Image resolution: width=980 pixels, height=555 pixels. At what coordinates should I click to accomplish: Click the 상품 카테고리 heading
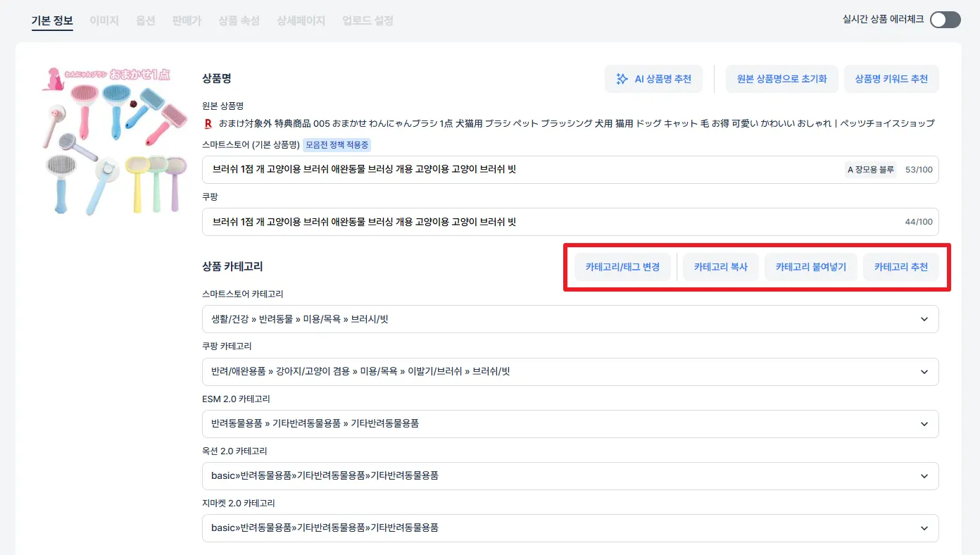coord(232,267)
